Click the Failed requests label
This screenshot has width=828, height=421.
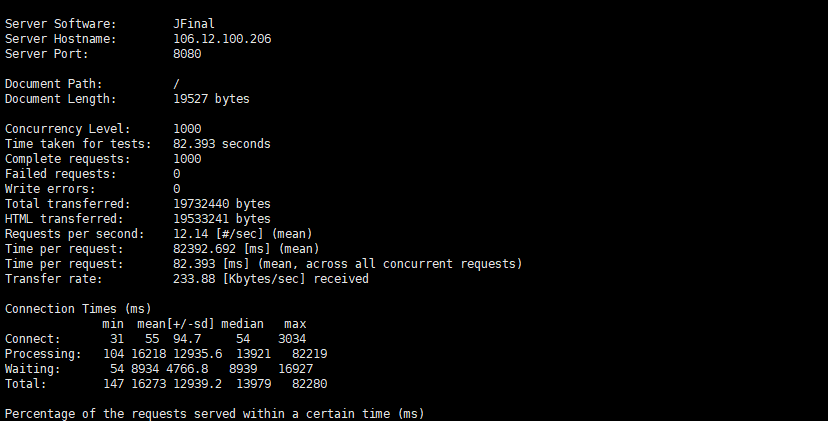point(60,174)
